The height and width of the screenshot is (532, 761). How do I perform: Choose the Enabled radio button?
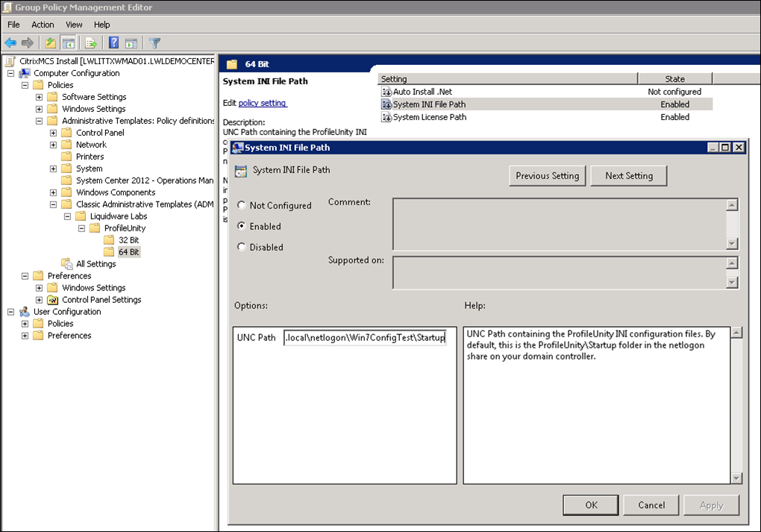click(x=242, y=226)
